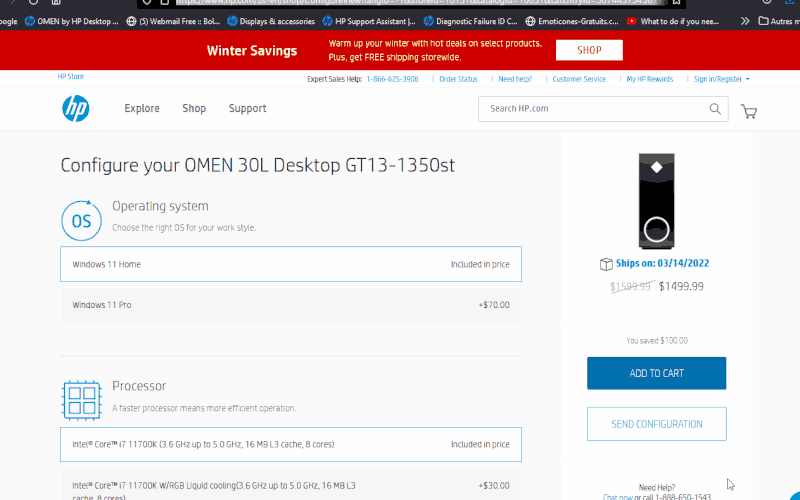Open the Support menu
Viewport: 800px width, 500px height.
point(247,109)
